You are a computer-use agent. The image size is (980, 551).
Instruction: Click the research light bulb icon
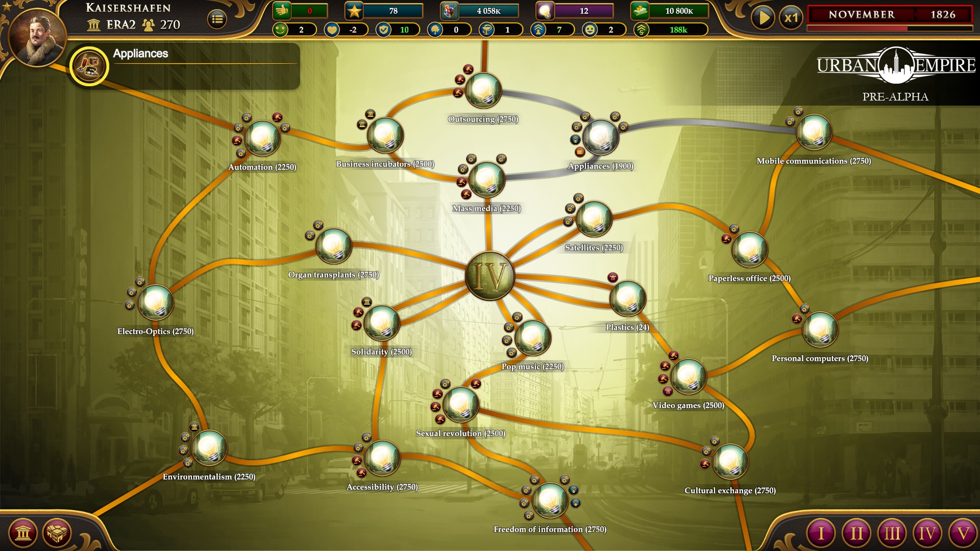pyautogui.click(x=546, y=11)
